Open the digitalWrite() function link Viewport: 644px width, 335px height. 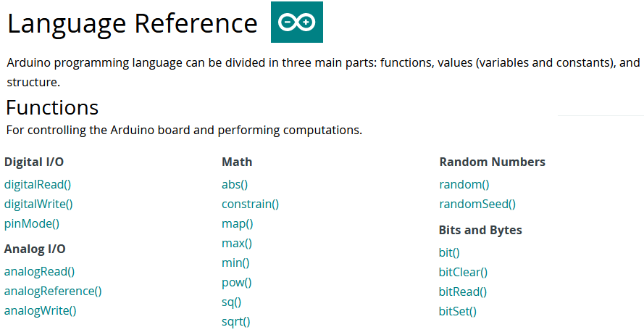click(38, 204)
